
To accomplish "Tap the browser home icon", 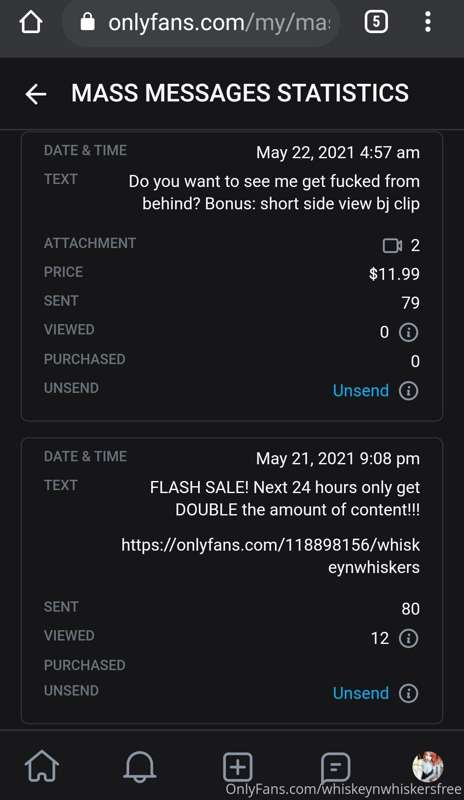I will tap(31, 22).
